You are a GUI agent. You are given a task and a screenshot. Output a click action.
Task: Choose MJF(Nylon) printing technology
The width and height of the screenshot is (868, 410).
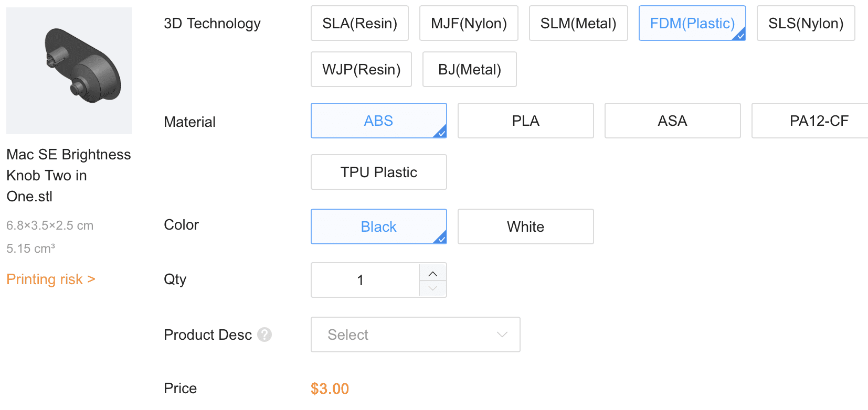click(469, 23)
